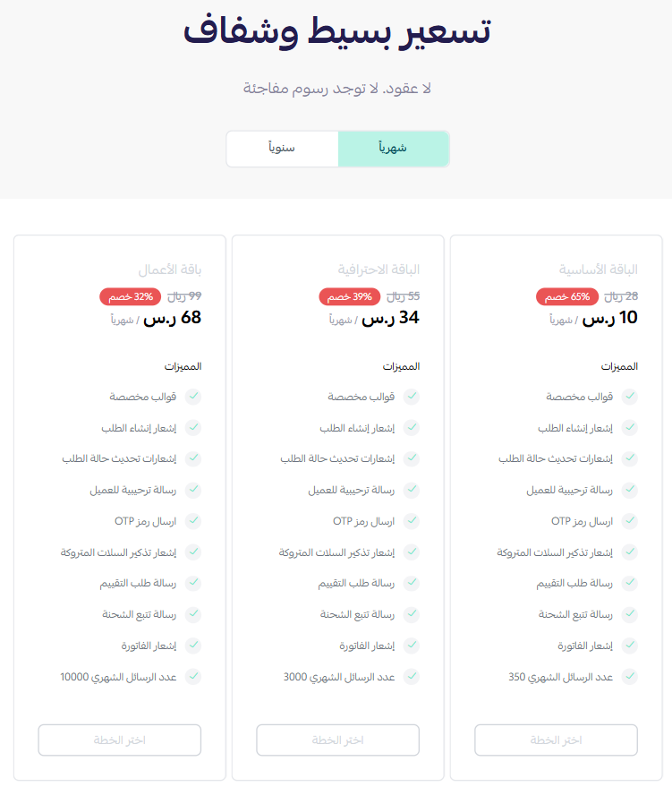Click check icon beside رسالة طلب التقييم in professional plan
Viewport: 672px width, 787px height.
click(x=412, y=583)
